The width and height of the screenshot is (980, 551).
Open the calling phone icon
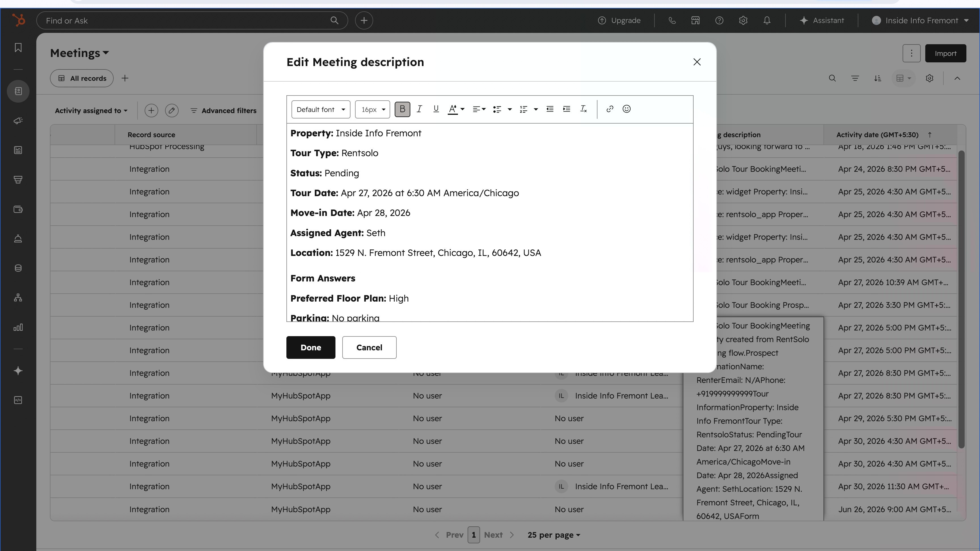[672, 20]
